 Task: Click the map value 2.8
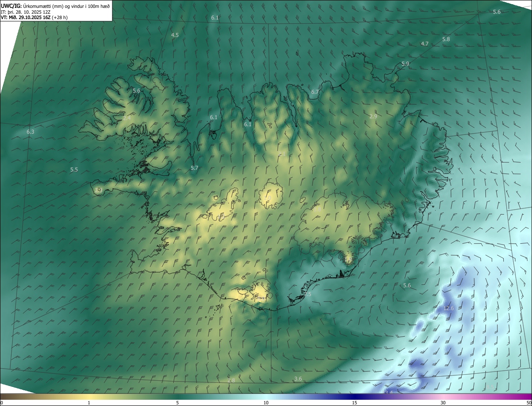231,380
